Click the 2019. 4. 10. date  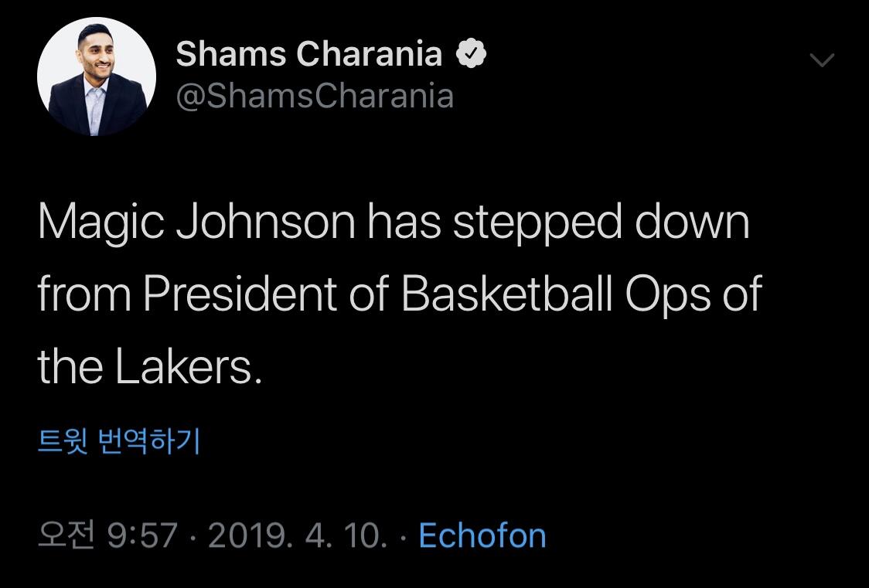coord(298,535)
